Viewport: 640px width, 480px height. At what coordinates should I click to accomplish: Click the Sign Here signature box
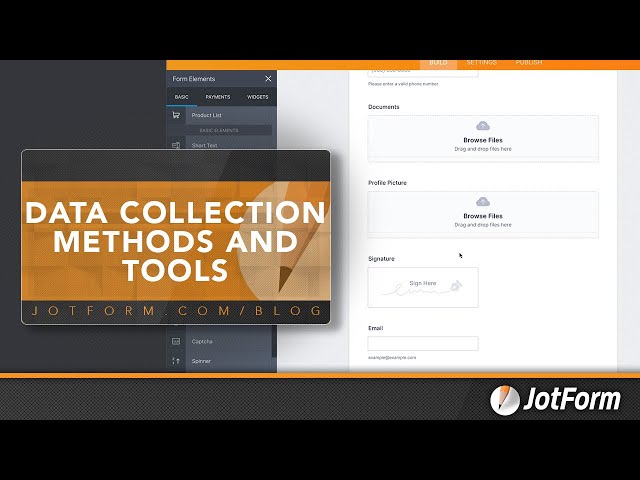tap(423, 287)
